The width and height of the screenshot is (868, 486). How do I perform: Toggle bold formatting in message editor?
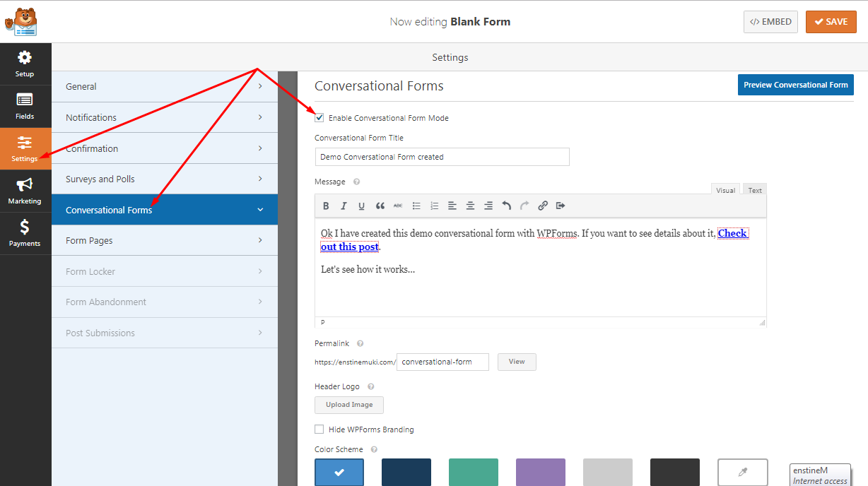pyautogui.click(x=326, y=206)
